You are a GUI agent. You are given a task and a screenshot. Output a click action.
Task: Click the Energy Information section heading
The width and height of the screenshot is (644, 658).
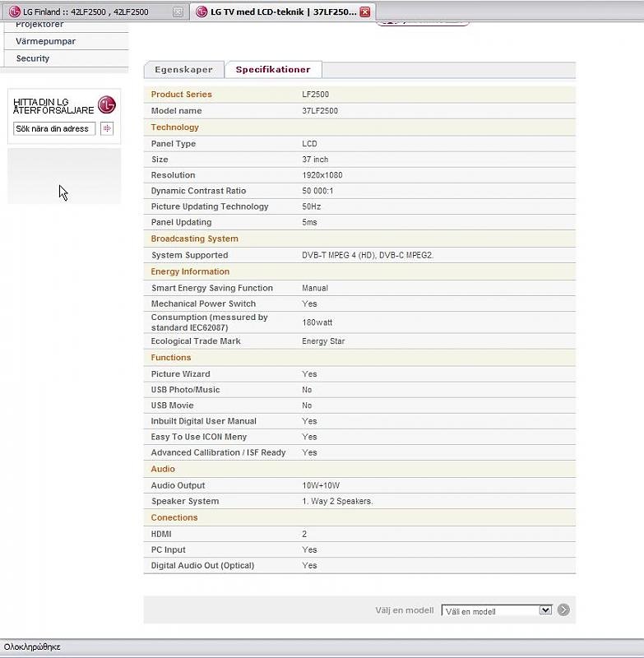coord(190,271)
